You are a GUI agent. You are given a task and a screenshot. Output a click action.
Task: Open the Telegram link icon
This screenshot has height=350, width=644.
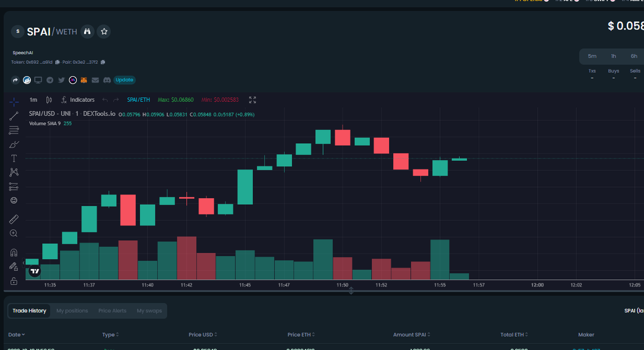(50, 80)
